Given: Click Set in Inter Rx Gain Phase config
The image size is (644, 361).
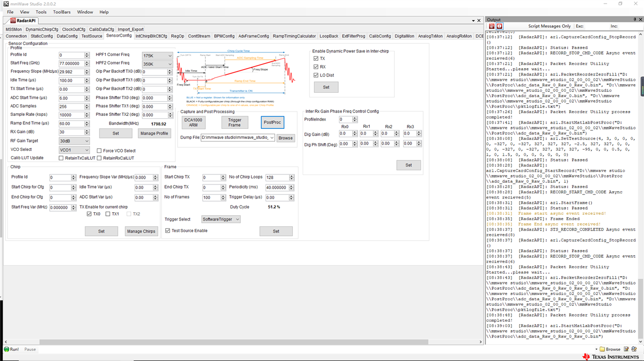Looking at the screenshot, I should [408, 165].
